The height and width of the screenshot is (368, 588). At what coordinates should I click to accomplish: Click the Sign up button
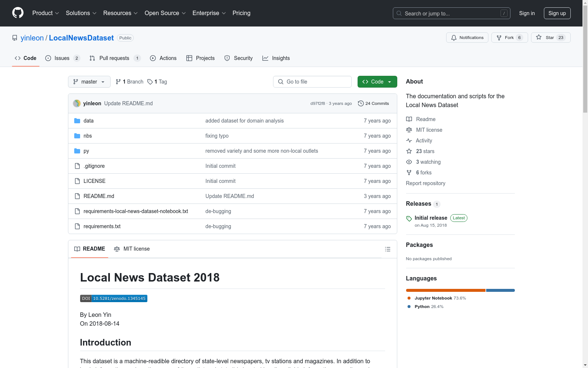click(557, 13)
